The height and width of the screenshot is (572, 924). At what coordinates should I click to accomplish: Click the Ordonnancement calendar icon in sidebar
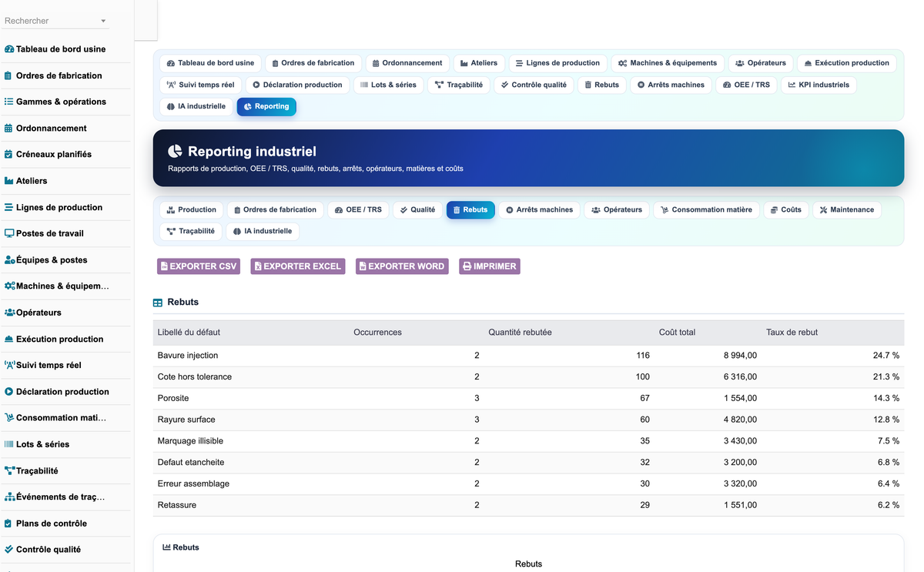(x=8, y=128)
